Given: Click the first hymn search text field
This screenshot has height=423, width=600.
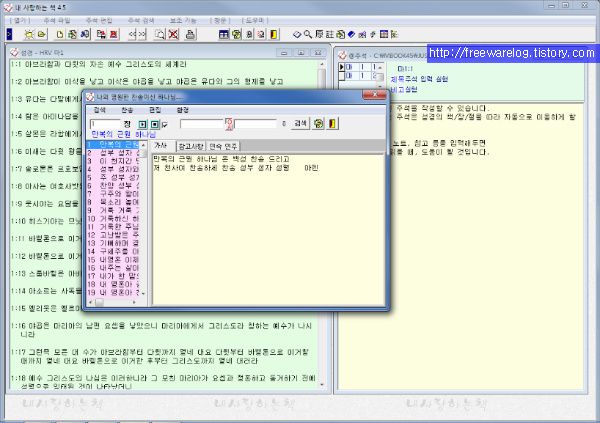Looking at the screenshot, I should click(x=202, y=124).
